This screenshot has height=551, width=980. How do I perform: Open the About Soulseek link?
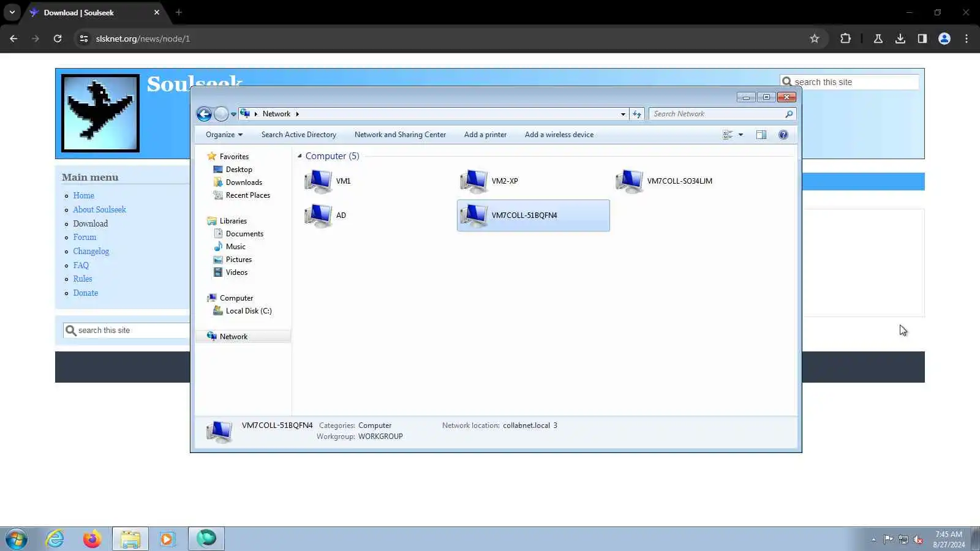(x=99, y=209)
